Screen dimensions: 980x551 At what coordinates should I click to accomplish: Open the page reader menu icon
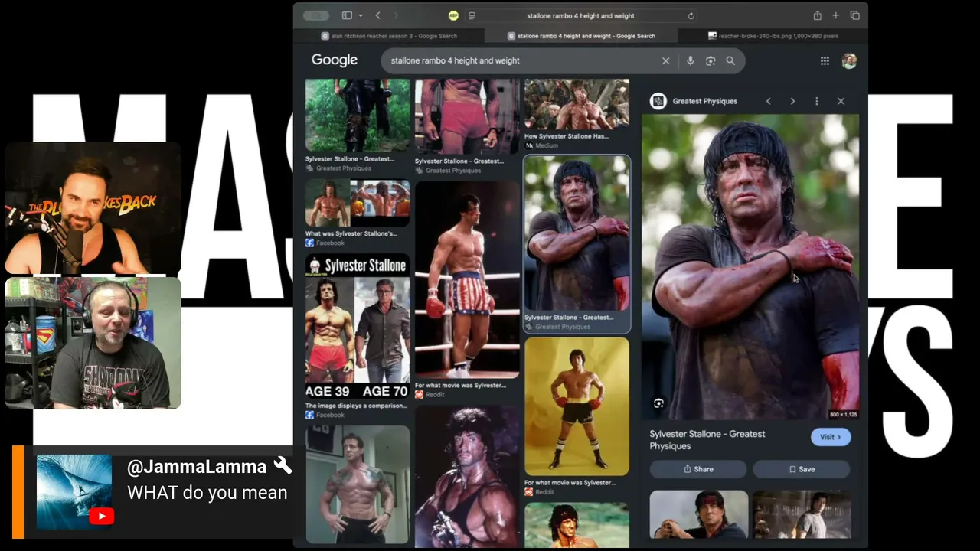coord(472,15)
